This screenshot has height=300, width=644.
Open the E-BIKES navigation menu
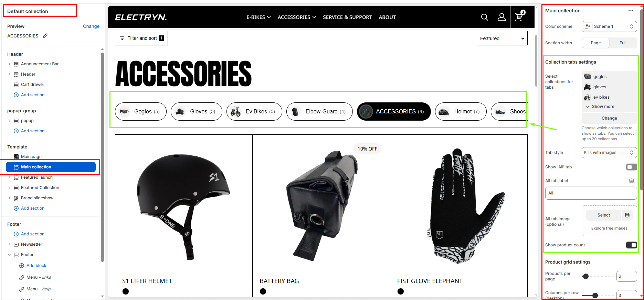point(258,17)
